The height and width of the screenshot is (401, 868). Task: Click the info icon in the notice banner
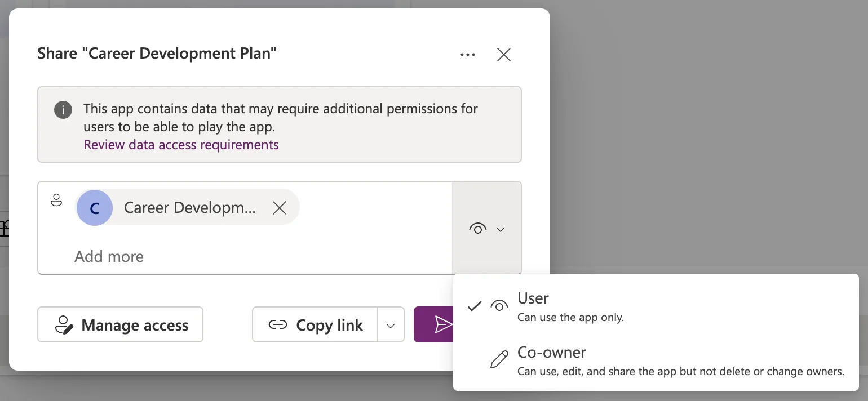click(63, 109)
